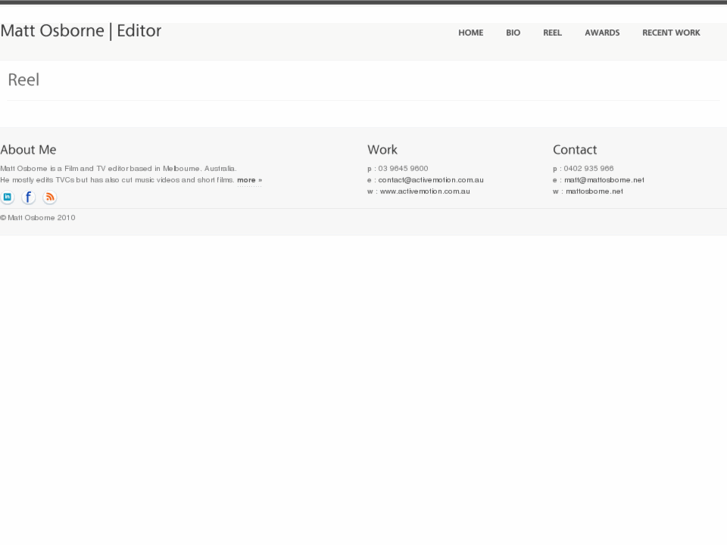This screenshot has width=727, height=545.
Task: Click contact phone 0402 935 966
Action: click(x=588, y=168)
